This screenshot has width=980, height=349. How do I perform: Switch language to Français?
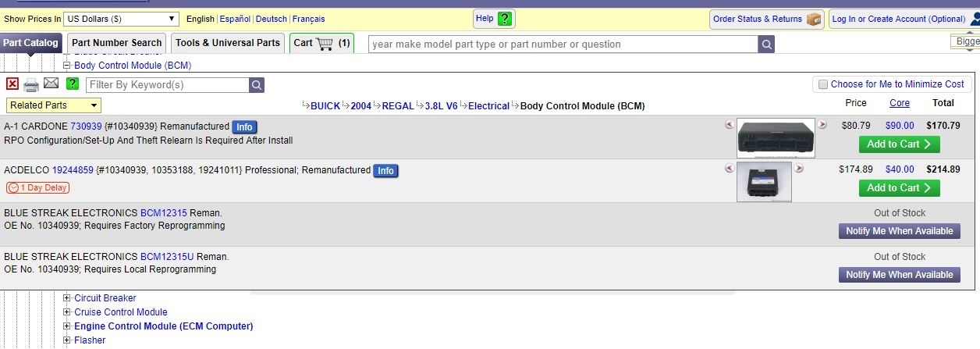(x=308, y=19)
